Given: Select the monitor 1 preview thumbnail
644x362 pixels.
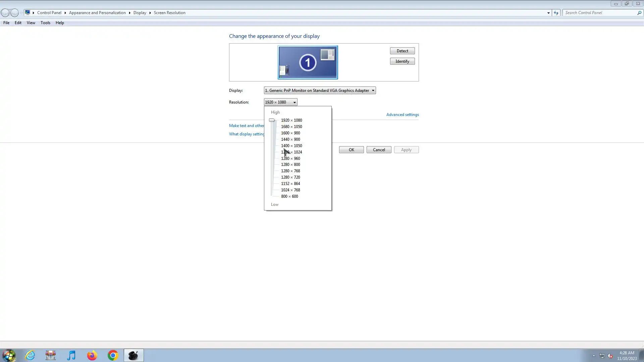Looking at the screenshot, I should coord(308,62).
